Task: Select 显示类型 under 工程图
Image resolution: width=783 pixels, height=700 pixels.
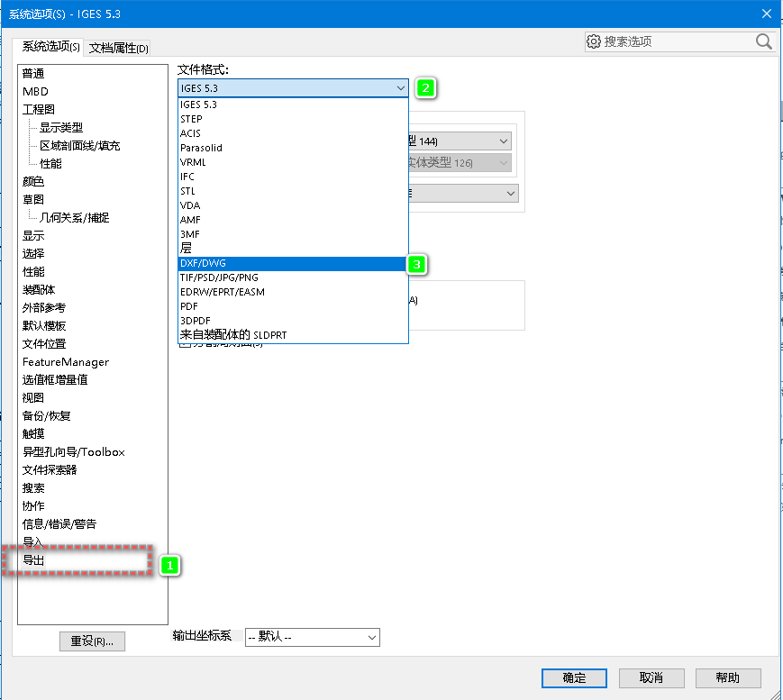Action: (x=61, y=128)
